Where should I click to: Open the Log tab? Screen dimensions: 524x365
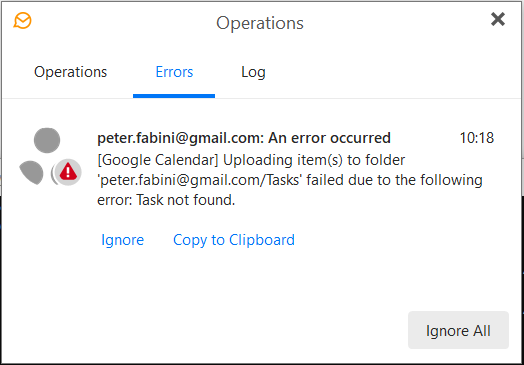(x=253, y=72)
